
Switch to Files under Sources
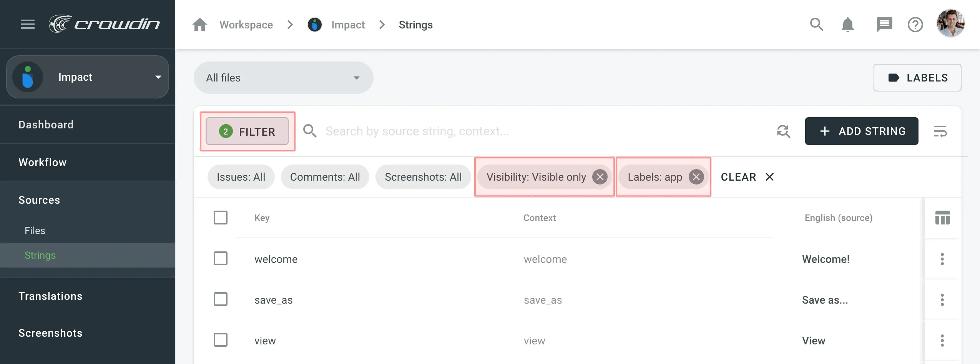[x=35, y=230]
